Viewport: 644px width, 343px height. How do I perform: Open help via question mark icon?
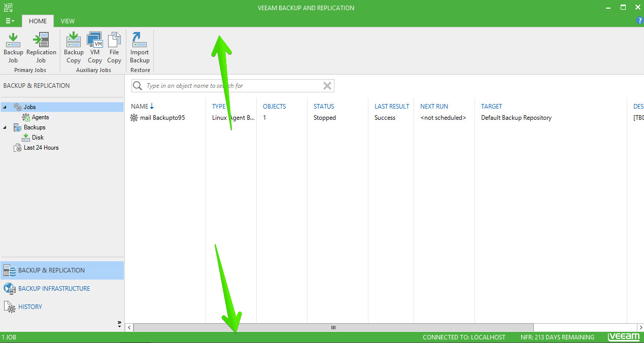click(x=639, y=20)
